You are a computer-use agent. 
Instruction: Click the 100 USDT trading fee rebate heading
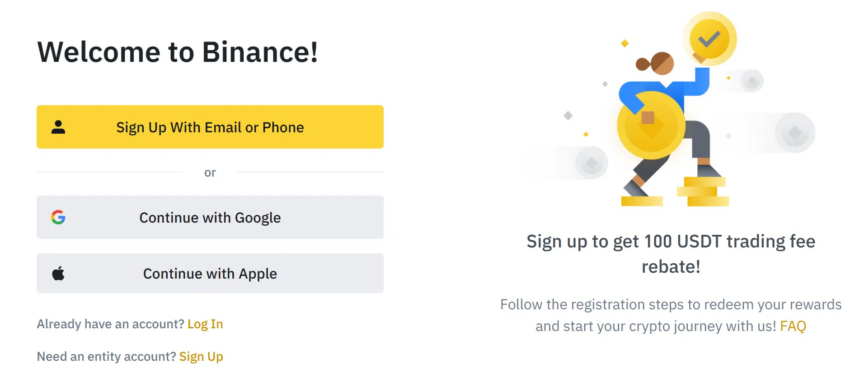coord(671,254)
